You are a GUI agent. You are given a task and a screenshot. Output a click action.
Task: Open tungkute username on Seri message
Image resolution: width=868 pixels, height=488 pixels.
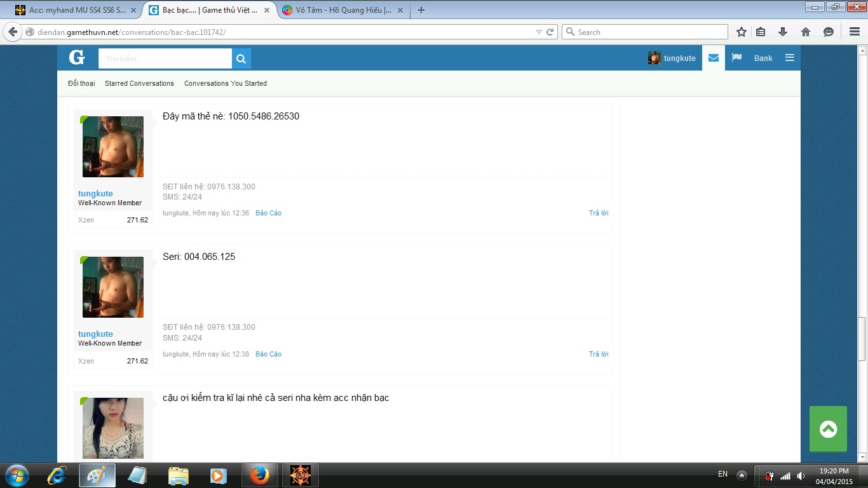pos(95,334)
